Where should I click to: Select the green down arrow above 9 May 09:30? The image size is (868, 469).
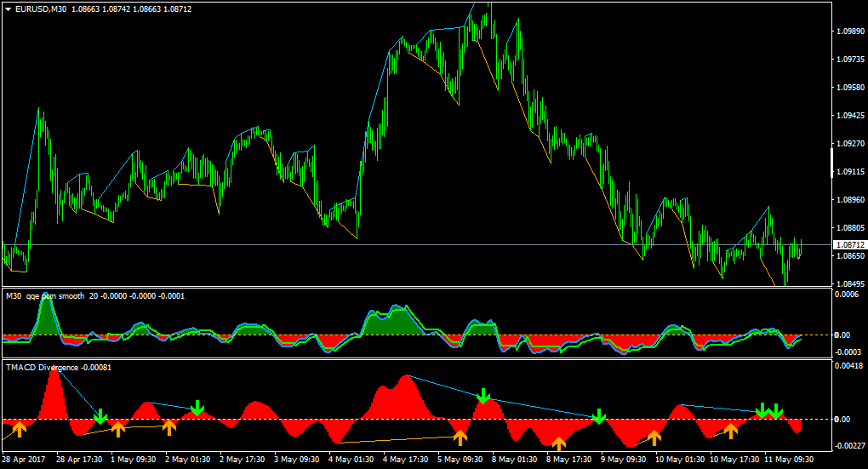[598, 416]
